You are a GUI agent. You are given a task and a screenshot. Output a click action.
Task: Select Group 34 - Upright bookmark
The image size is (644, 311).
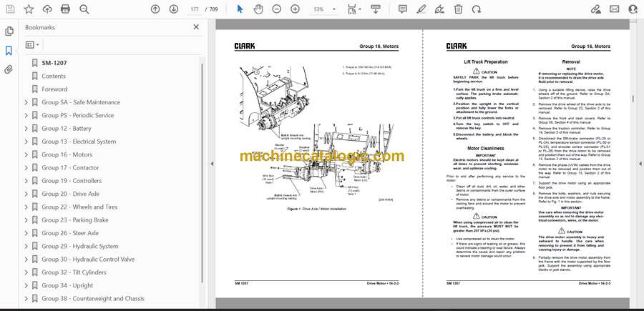coord(67,285)
